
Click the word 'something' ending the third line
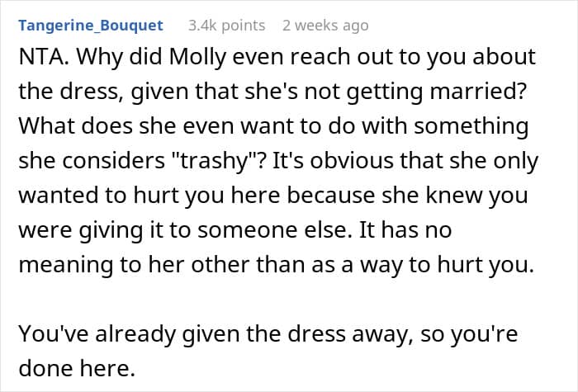(471, 126)
